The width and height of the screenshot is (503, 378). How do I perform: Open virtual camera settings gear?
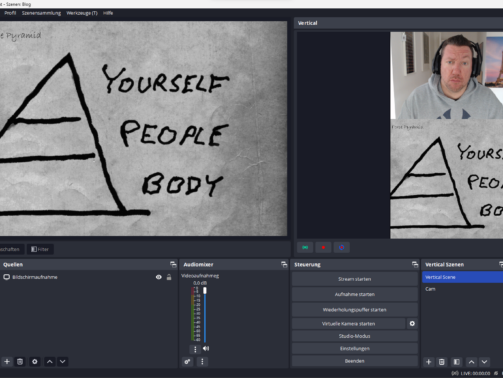(x=412, y=324)
